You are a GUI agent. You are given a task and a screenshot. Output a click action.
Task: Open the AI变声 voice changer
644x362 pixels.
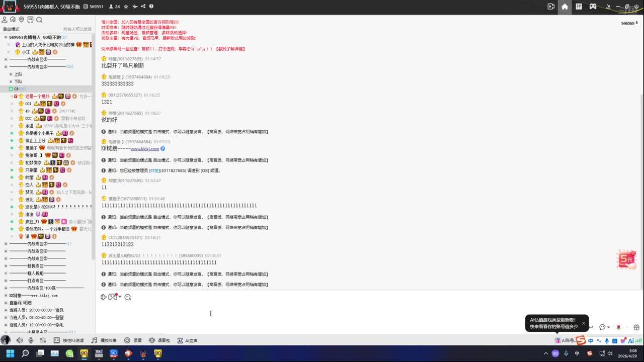pyautogui.click(x=187, y=340)
